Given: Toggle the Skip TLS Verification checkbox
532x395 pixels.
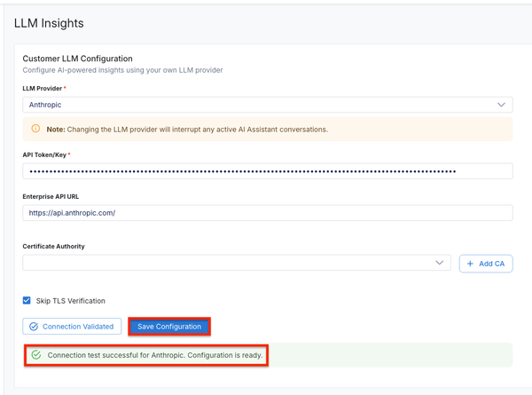Looking at the screenshot, I should pyautogui.click(x=27, y=301).
